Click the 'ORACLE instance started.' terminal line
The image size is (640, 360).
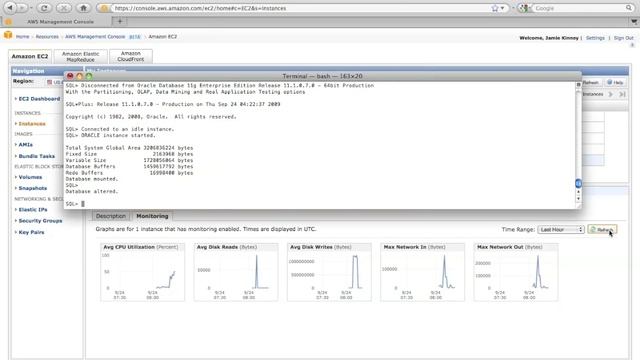point(118,135)
